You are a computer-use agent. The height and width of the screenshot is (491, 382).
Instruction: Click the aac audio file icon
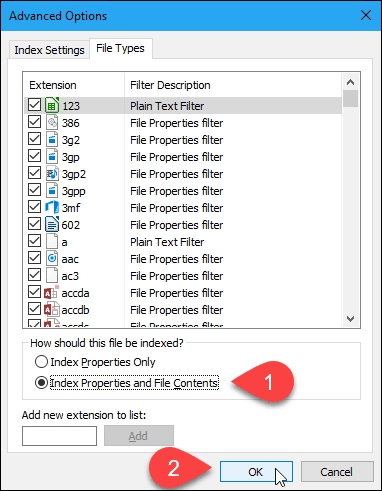tap(52, 259)
